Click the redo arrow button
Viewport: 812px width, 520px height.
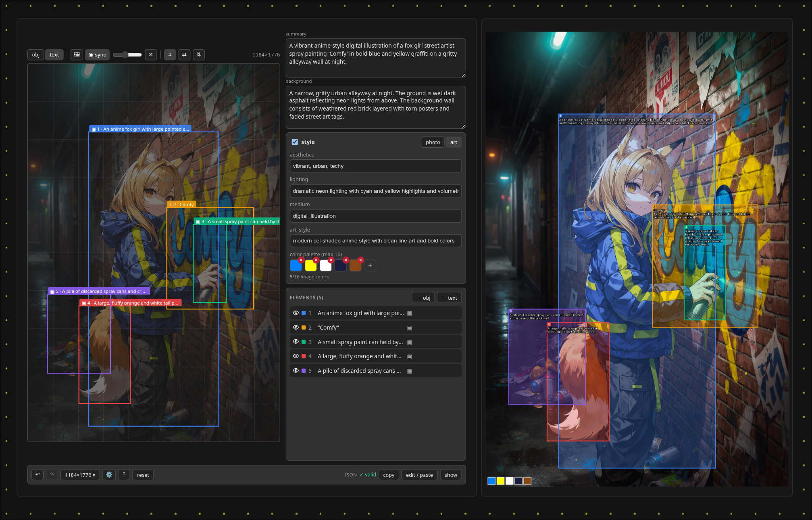[52, 475]
